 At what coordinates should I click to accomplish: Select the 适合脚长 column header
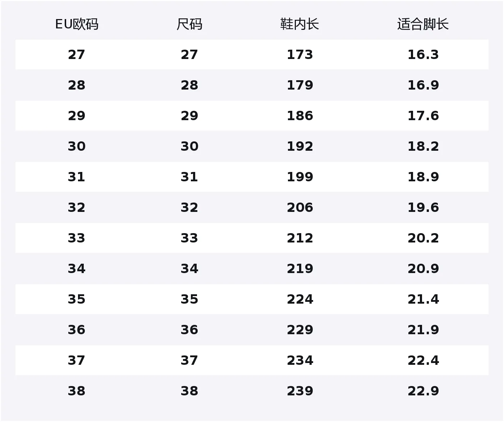pyautogui.click(x=423, y=24)
